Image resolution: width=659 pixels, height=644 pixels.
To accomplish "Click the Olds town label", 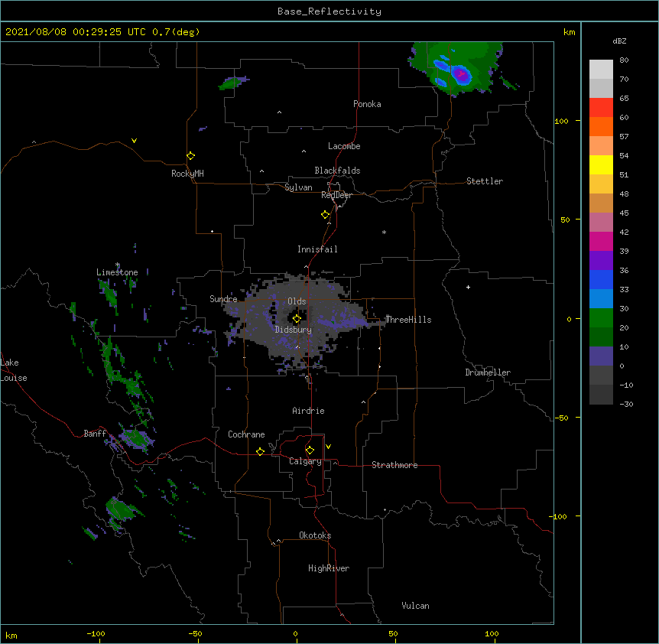I will pos(297,301).
